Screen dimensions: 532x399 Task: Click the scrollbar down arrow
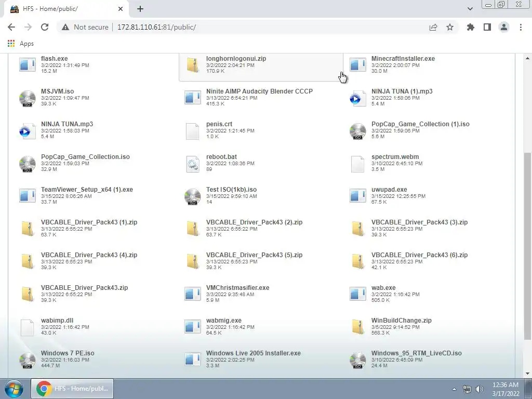point(527,374)
